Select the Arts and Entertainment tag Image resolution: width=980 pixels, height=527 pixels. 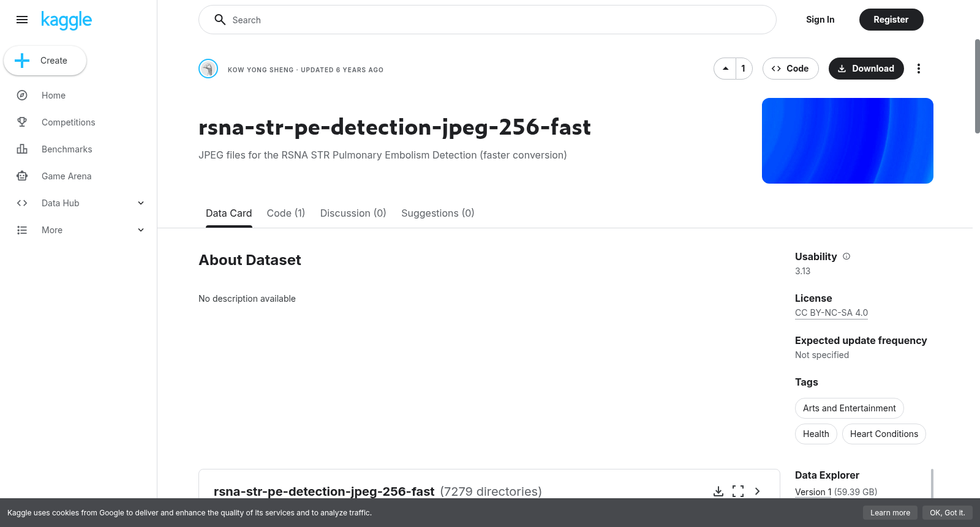[850, 408]
